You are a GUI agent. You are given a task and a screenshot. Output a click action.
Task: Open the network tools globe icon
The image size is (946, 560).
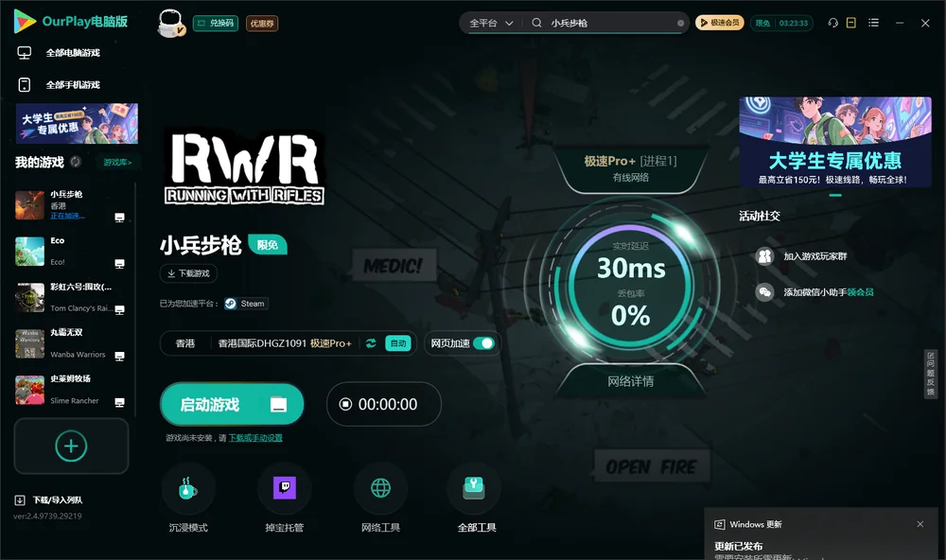[380, 488]
